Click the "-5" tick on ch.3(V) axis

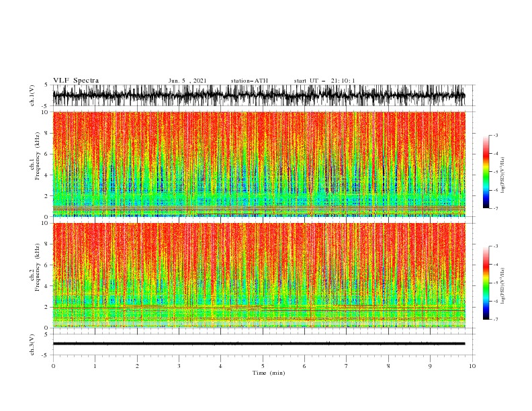tap(46, 355)
